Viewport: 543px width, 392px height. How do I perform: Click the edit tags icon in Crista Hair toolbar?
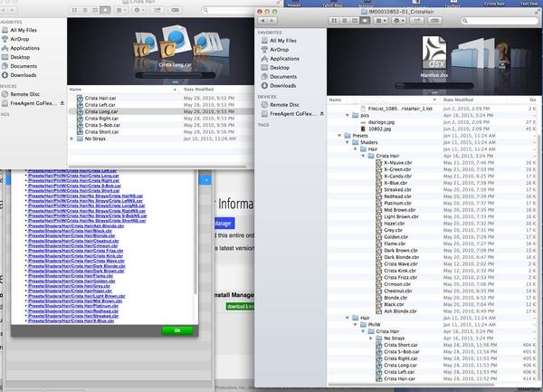click(176, 10)
